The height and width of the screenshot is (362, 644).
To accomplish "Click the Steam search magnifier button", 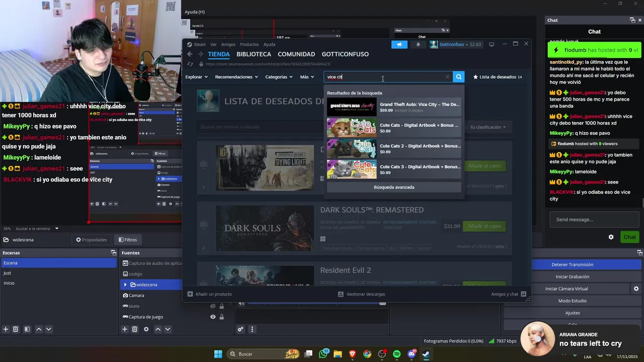I will pyautogui.click(x=458, y=77).
